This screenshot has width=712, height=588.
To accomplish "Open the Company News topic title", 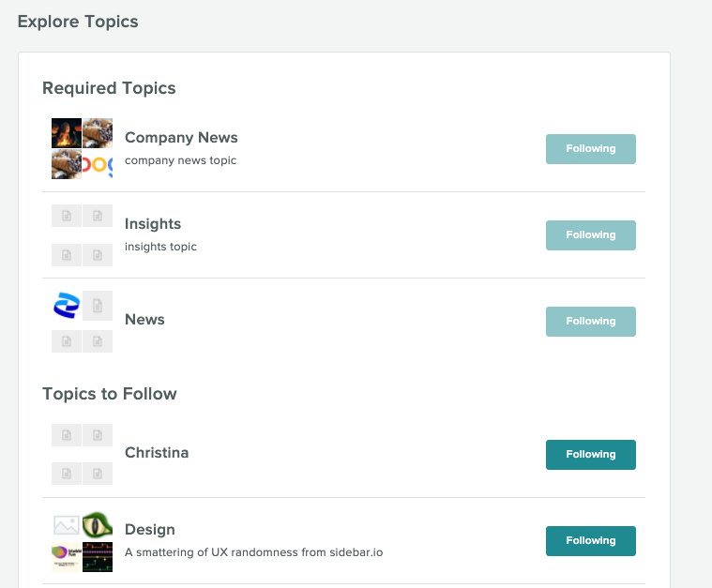I will click(x=181, y=138).
